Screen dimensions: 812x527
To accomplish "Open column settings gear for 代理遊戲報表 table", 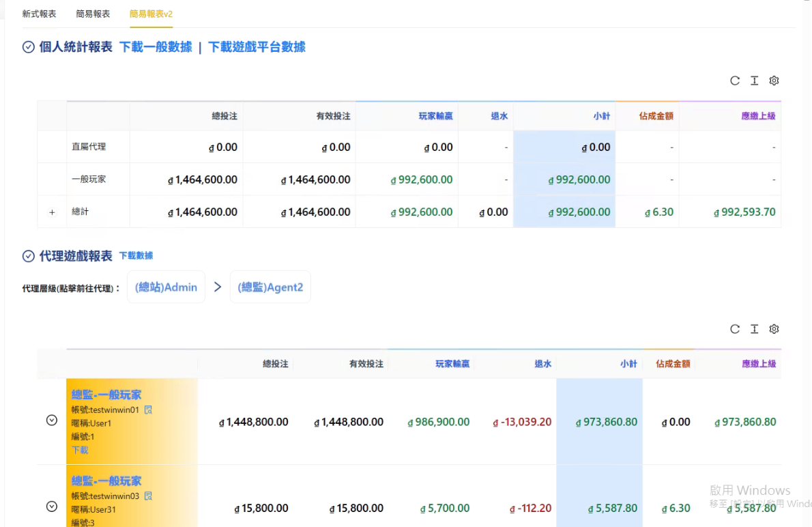I will (774, 329).
